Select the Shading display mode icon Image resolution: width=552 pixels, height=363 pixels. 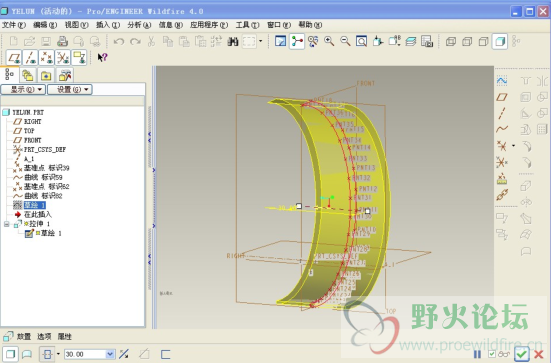tap(500, 42)
